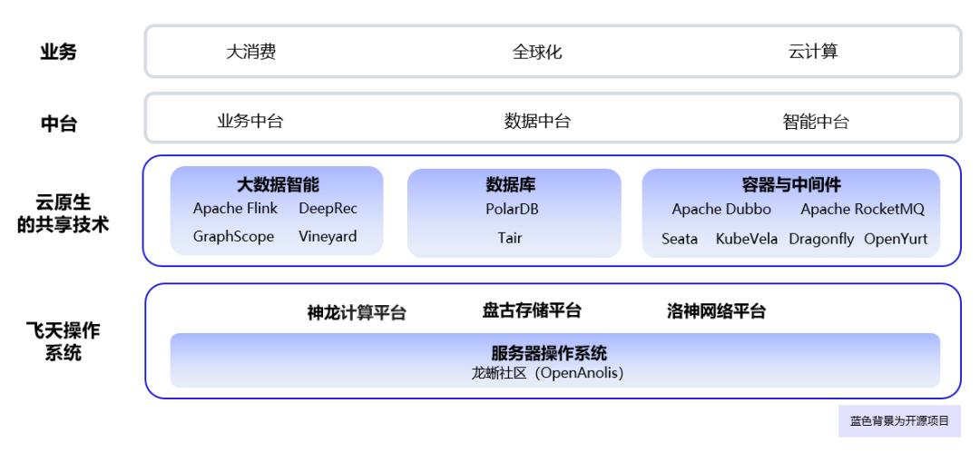
Task: Click the GraphScope project label
Action: pos(233,237)
